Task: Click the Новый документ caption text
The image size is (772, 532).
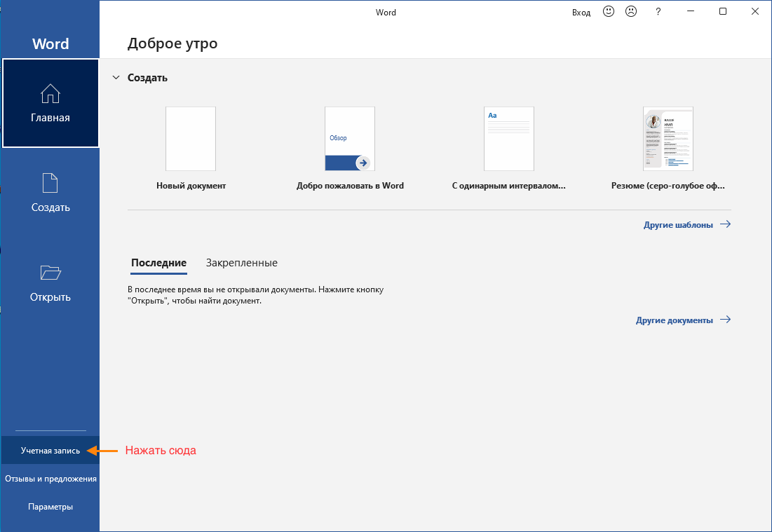Action: coord(191,186)
